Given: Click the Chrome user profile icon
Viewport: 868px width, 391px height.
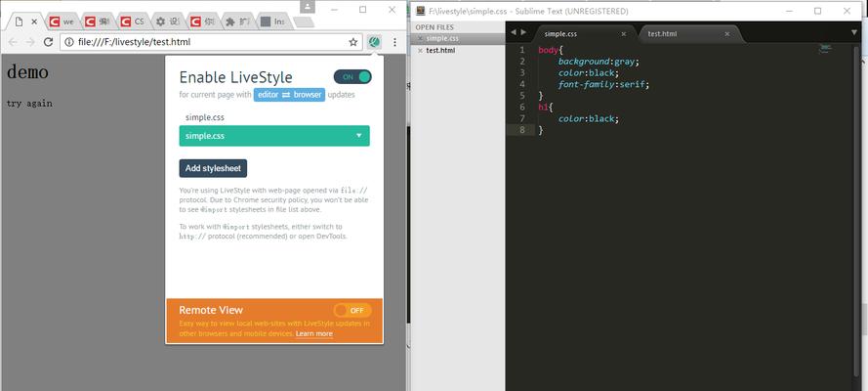Looking at the screenshot, I should click(308, 7).
